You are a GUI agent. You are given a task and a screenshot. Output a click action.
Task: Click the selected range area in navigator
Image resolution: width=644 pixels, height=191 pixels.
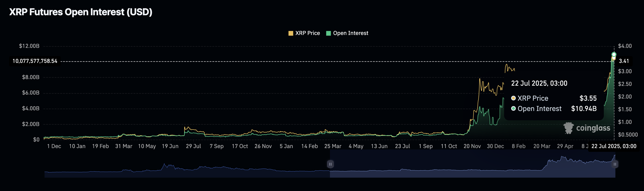[473, 164]
